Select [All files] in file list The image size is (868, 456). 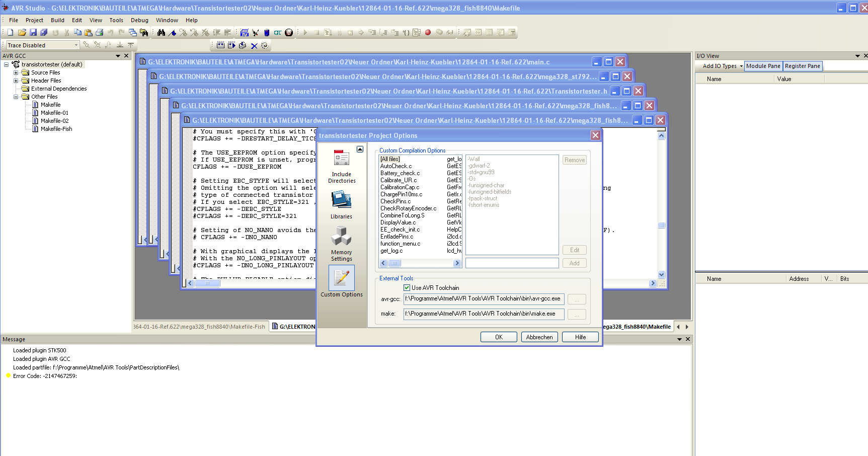(x=390, y=159)
